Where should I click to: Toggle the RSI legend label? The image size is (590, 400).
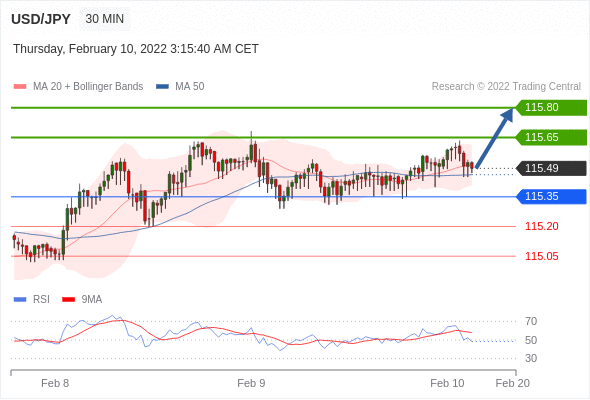(41, 300)
